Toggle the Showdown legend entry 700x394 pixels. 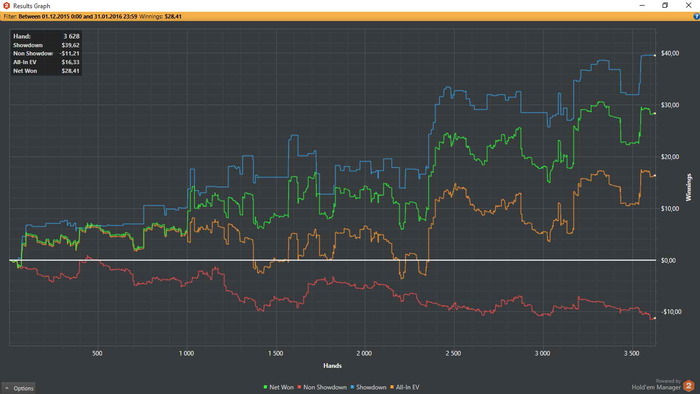coord(368,387)
